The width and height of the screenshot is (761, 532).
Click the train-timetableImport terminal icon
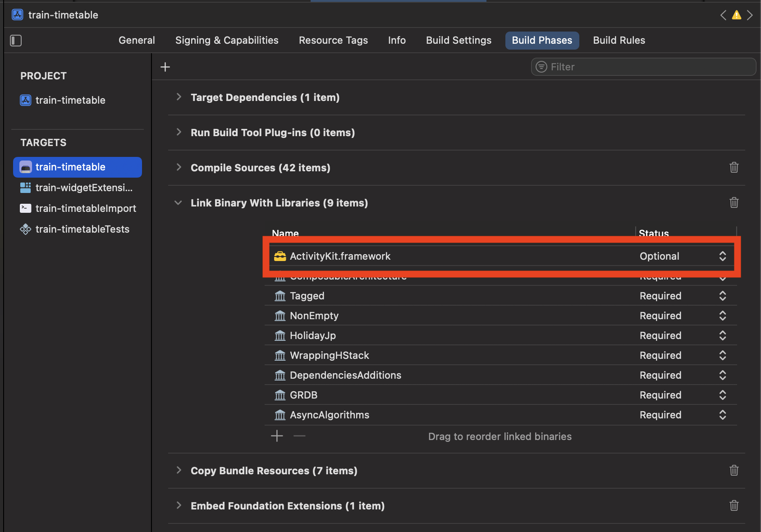[25, 208]
